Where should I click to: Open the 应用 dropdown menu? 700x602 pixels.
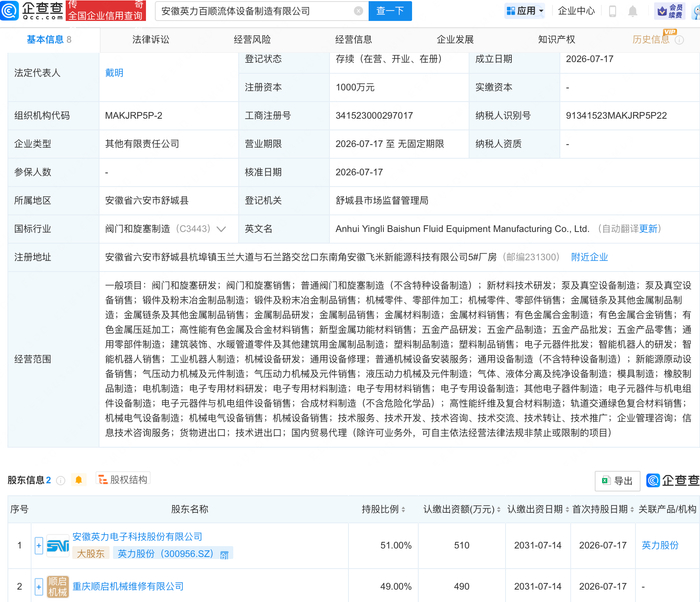(525, 11)
